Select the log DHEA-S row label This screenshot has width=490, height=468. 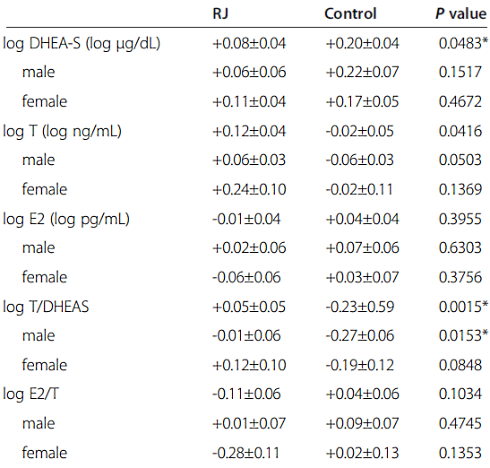[x=82, y=44]
